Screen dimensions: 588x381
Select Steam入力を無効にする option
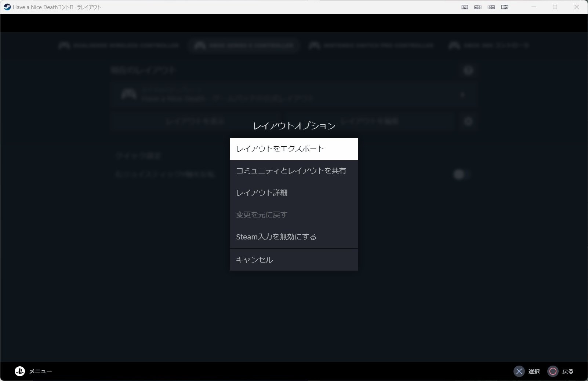click(294, 237)
